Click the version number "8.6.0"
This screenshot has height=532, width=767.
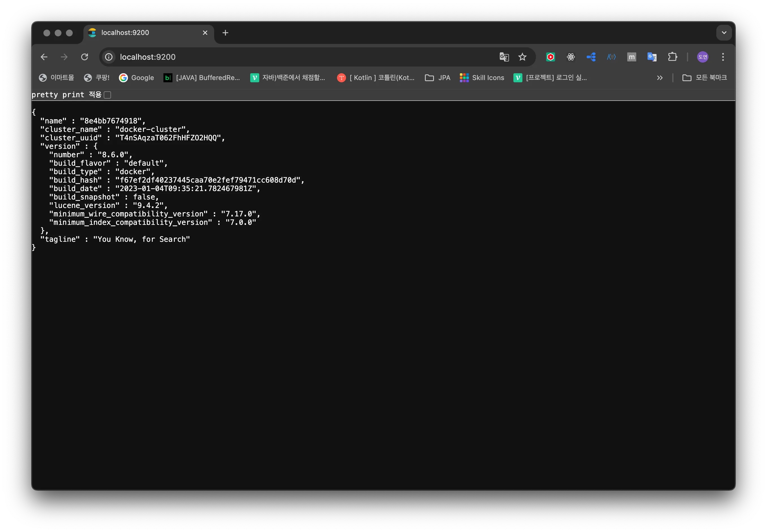pyautogui.click(x=113, y=155)
